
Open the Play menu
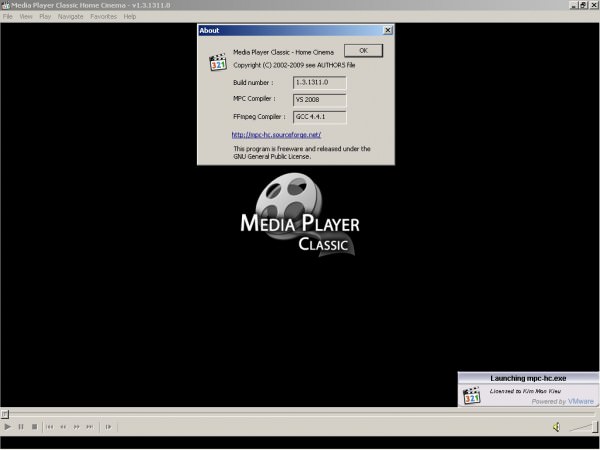45,17
